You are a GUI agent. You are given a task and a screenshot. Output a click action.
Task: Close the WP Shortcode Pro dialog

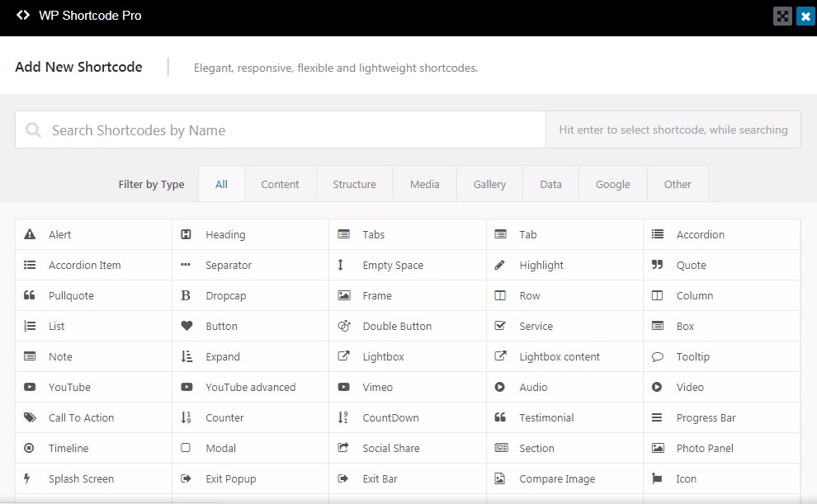point(805,16)
